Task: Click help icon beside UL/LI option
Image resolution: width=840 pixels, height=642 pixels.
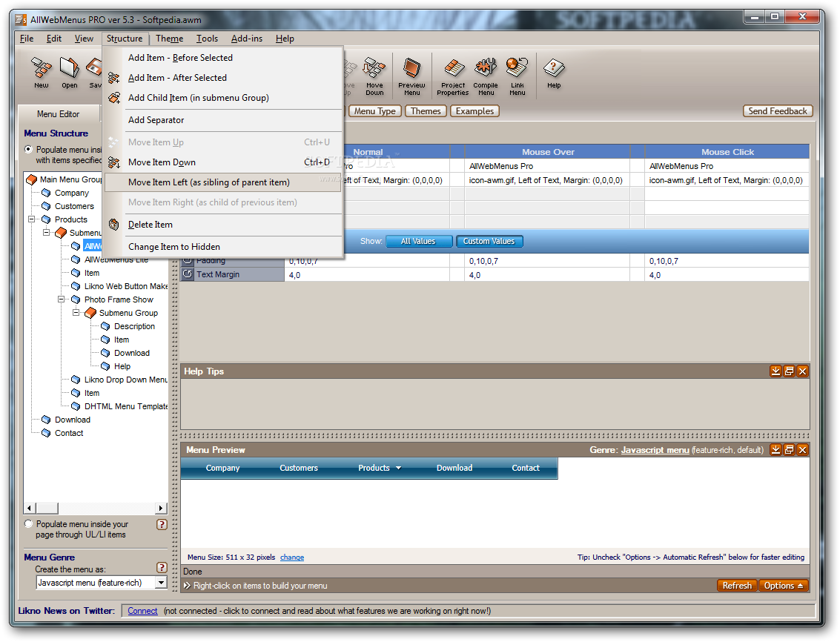Action: click(162, 525)
